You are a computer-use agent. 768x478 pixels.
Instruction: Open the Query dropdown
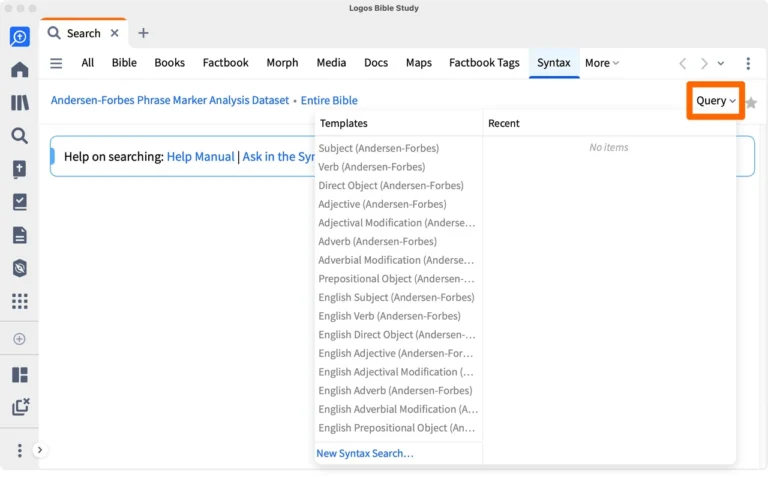pos(716,100)
